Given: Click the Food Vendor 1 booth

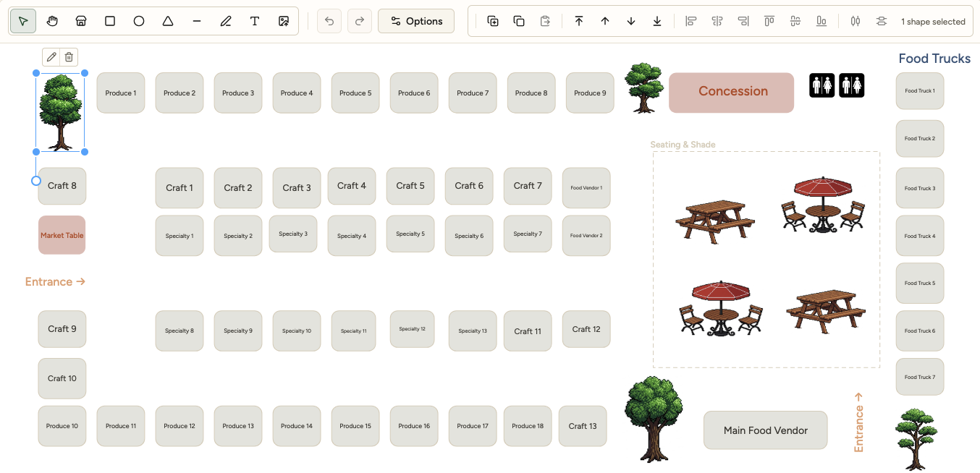Looking at the screenshot, I should [586, 188].
